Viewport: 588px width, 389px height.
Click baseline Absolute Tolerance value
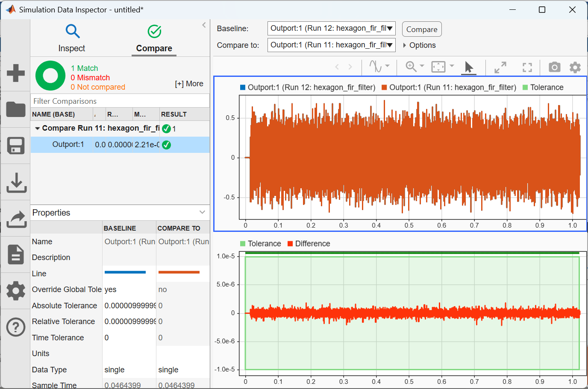coord(130,306)
